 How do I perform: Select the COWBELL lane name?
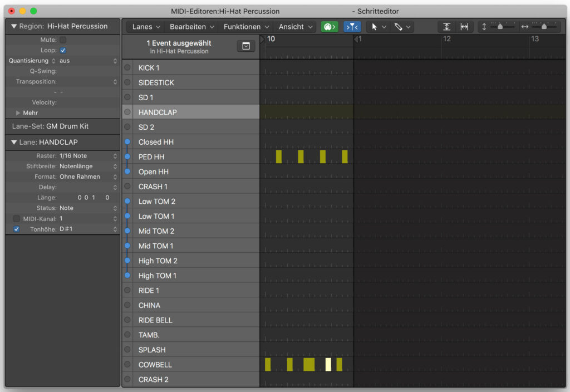tap(155, 364)
